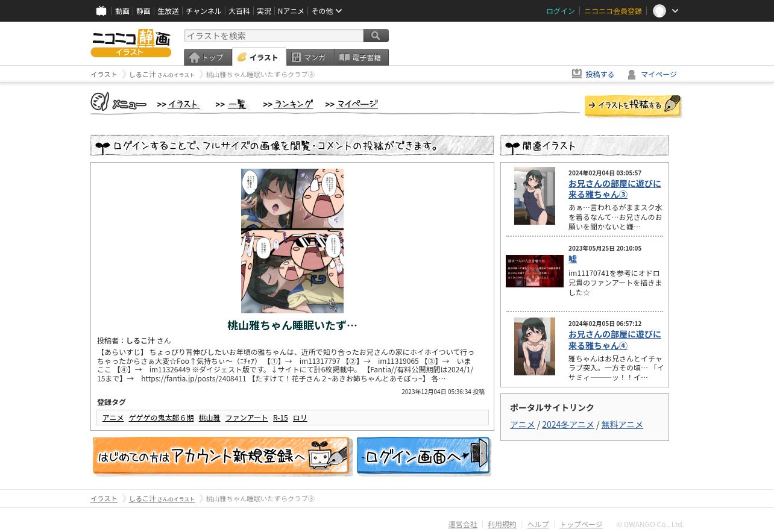Switch to the 電子書籍 tab
The height and width of the screenshot is (532, 774).
click(361, 57)
